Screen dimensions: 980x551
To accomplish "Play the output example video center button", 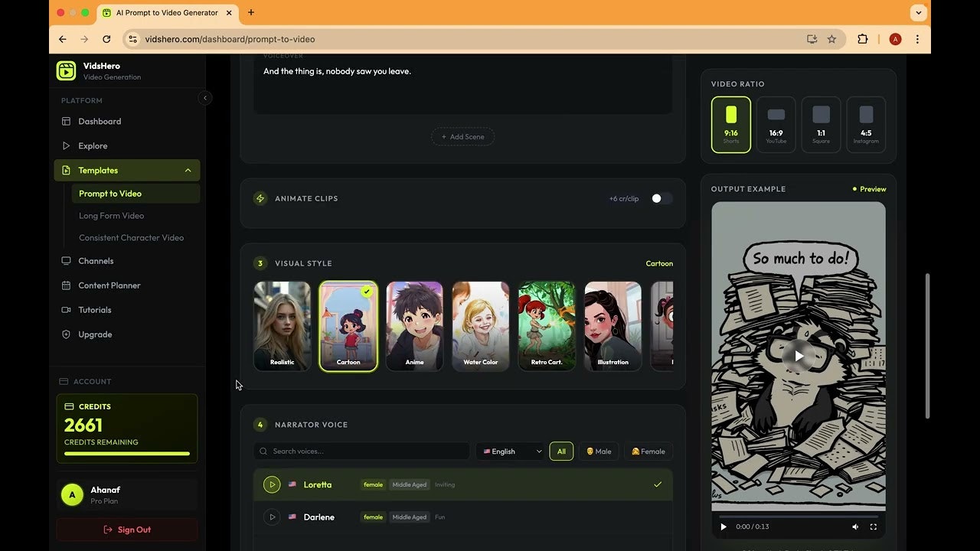I will (799, 356).
